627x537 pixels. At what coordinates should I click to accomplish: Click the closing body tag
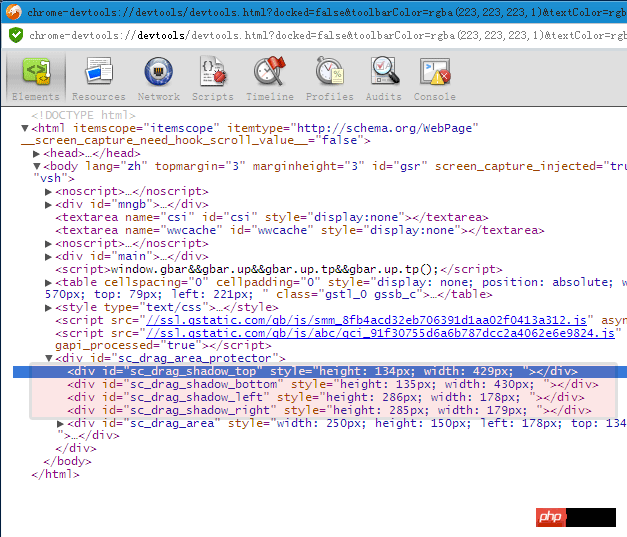(x=67, y=461)
